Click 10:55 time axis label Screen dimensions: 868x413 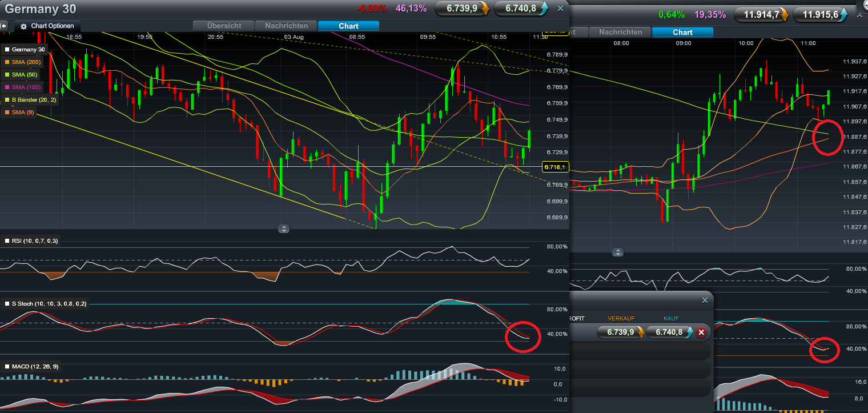499,37
